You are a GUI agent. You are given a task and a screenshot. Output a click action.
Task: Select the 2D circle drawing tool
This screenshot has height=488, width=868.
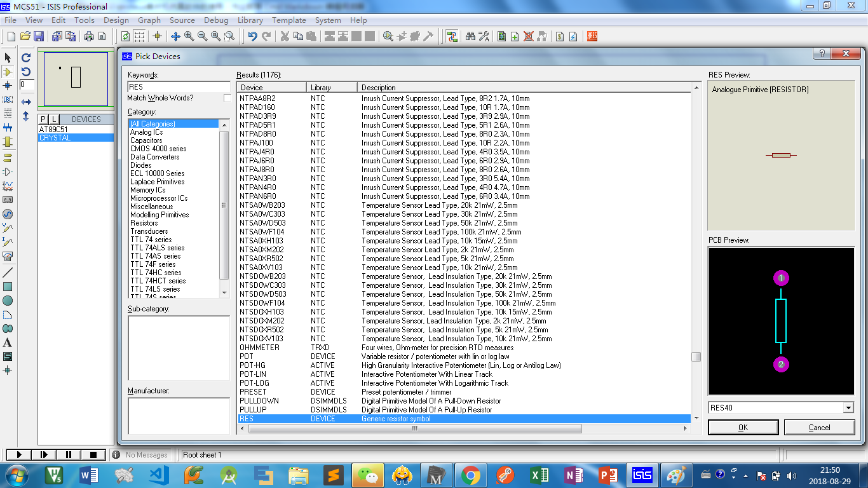(x=8, y=301)
